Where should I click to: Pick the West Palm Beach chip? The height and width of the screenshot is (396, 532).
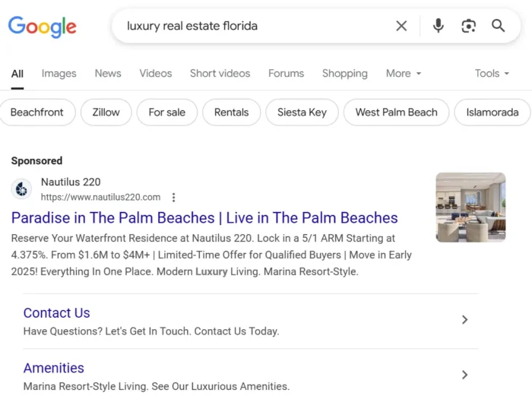(x=396, y=112)
